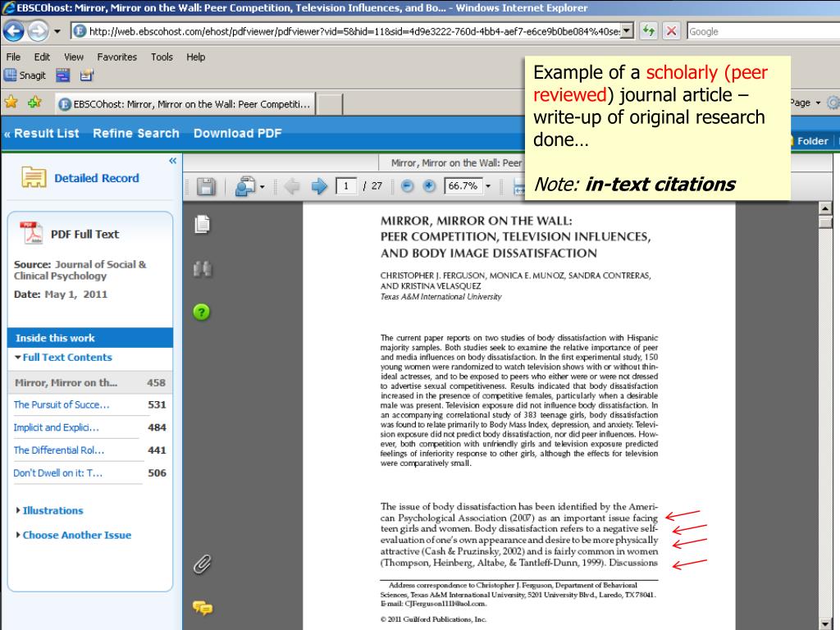Go to previous page with grey arrow
Viewport: 840px width, 630px height.
point(292,186)
